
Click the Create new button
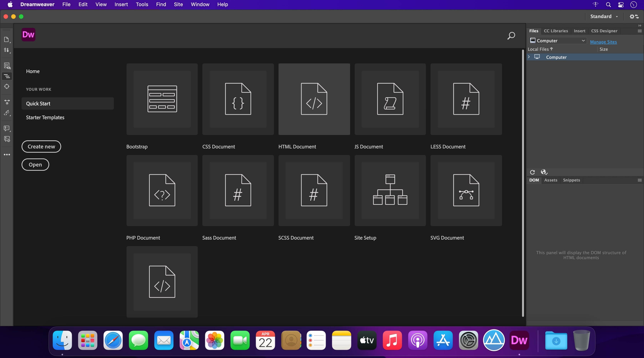pos(41,146)
